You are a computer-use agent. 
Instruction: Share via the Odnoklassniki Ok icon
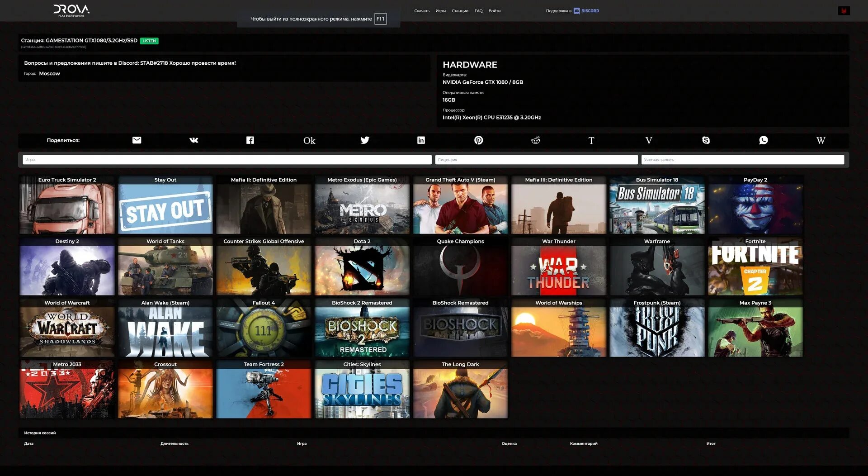pyautogui.click(x=309, y=141)
